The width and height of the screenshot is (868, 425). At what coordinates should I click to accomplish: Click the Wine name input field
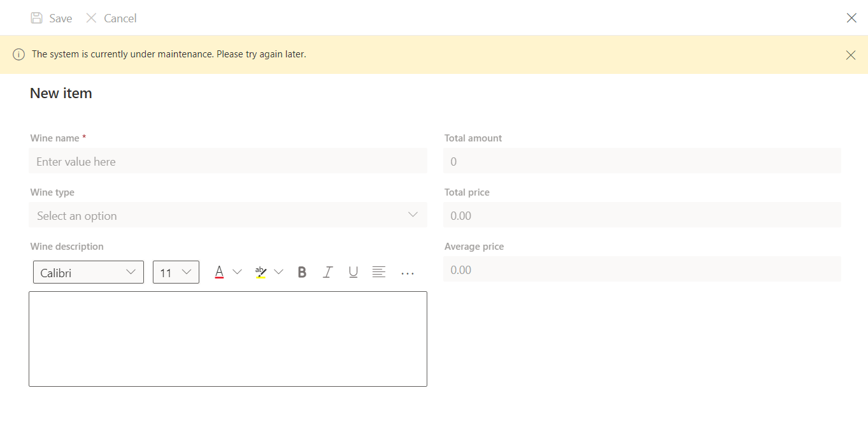227,161
